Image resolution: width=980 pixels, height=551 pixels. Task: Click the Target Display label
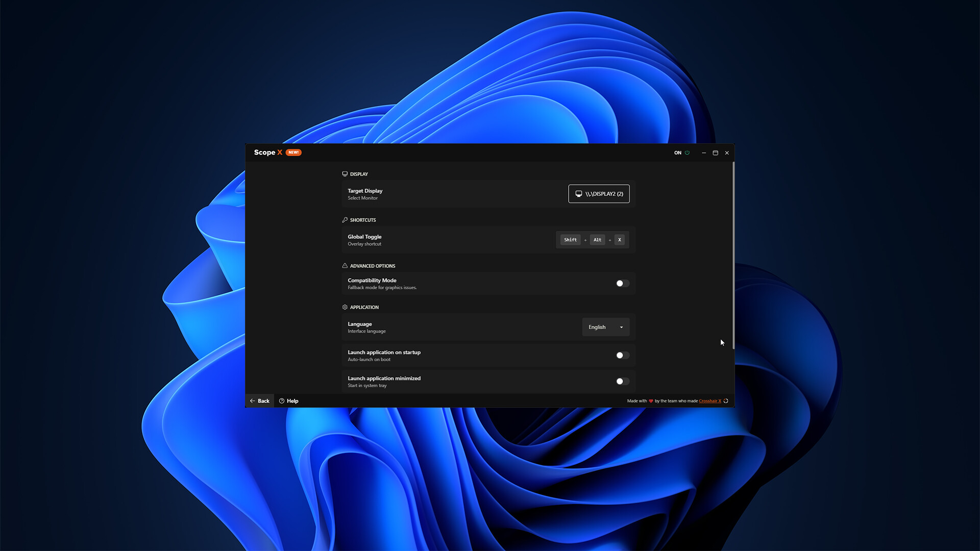pyautogui.click(x=365, y=191)
